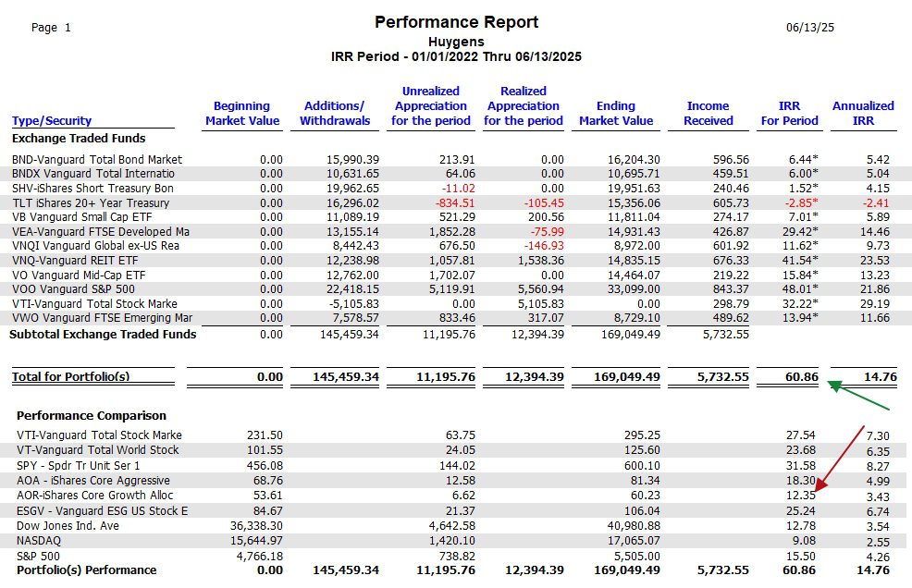Select the Performance Comparison section heading
The image size is (912, 588).
(92, 415)
